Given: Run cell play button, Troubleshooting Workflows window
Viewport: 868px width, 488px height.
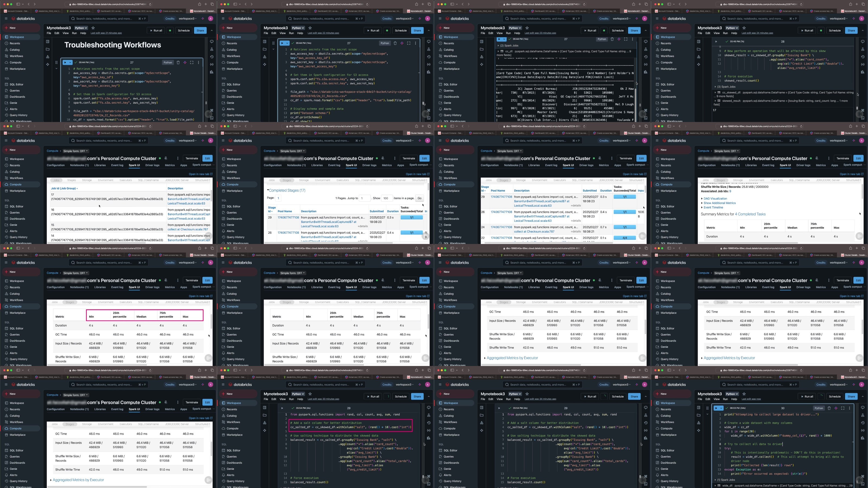Looking at the screenshot, I should point(65,62).
